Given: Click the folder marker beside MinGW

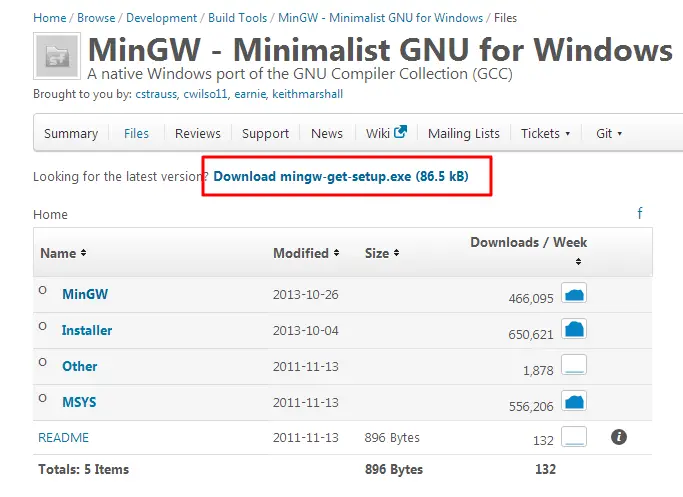Looking at the screenshot, I should point(42,290).
